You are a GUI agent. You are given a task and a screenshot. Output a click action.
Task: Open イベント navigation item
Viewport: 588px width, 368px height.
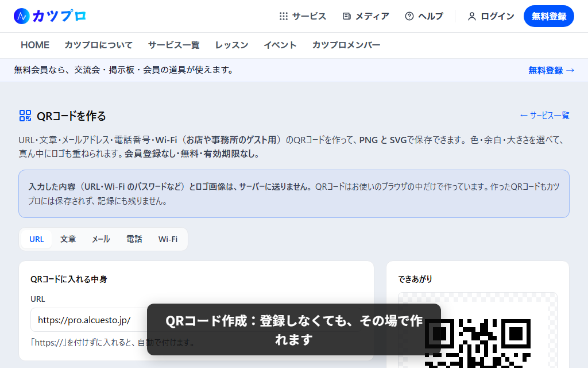(x=280, y=45)
